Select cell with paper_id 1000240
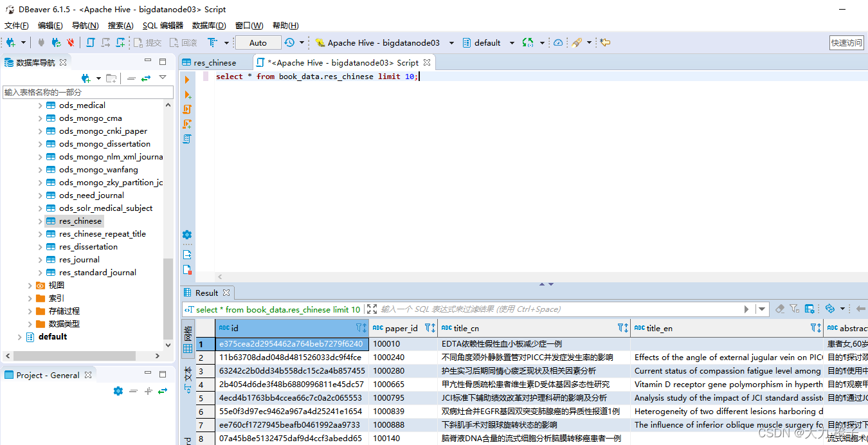 click(x=403, y=358)
